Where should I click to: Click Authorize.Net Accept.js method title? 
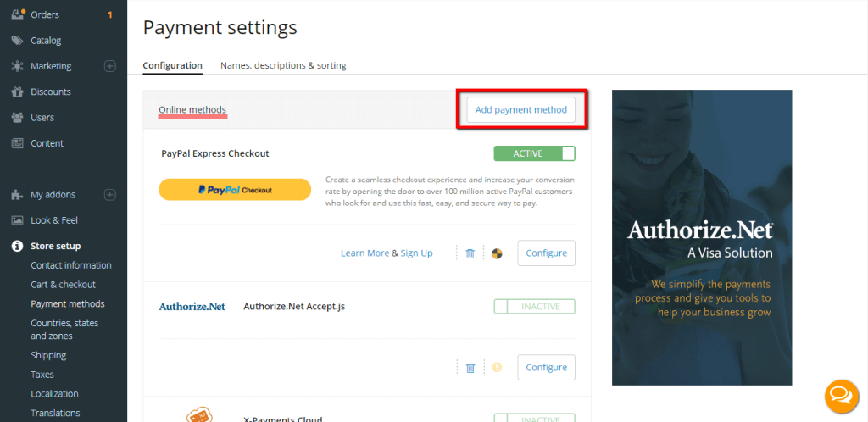tap(294, 306)
